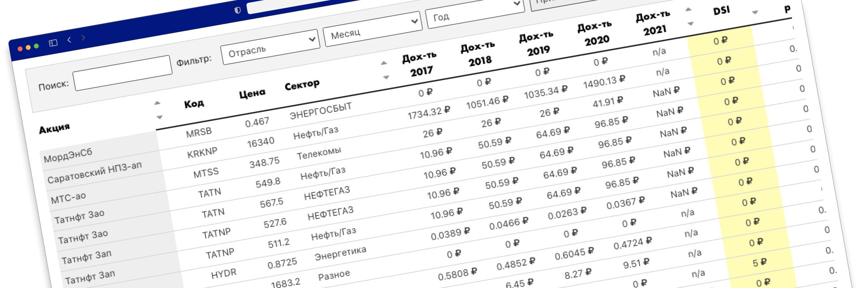Screen dimensions: 868x288
Task: Click yield value 0.0389 ₽
Action: click(450, 234)
